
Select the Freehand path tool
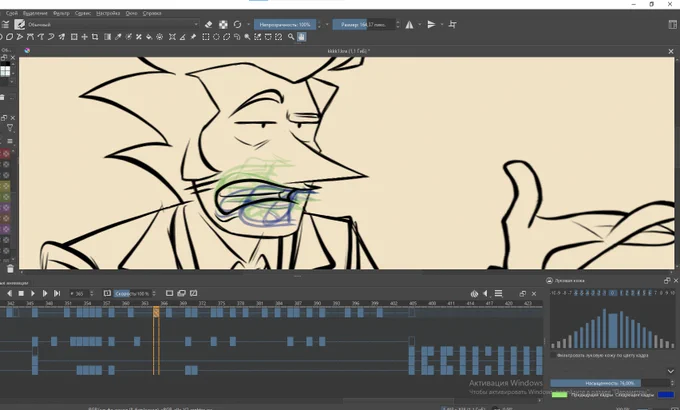tap(40, 37)
